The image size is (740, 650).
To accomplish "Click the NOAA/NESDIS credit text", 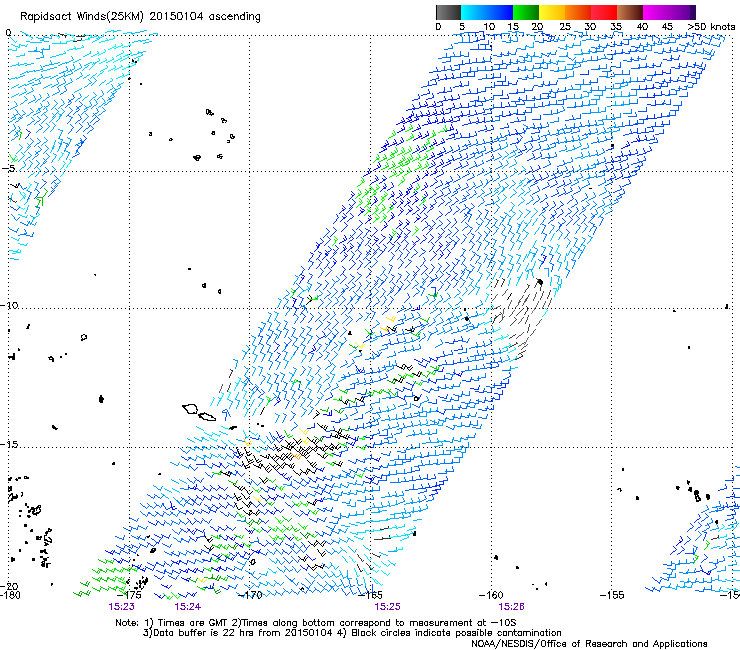I will (x=589, y=644).
